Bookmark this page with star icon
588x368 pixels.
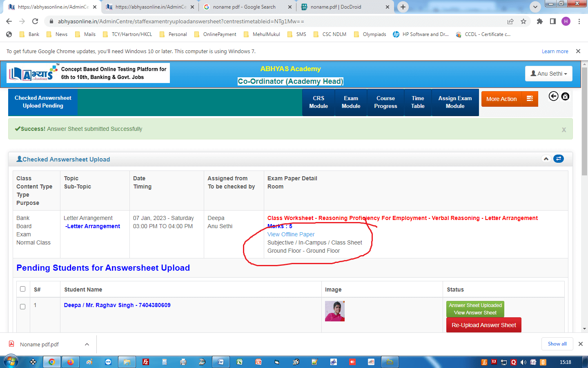523,21
